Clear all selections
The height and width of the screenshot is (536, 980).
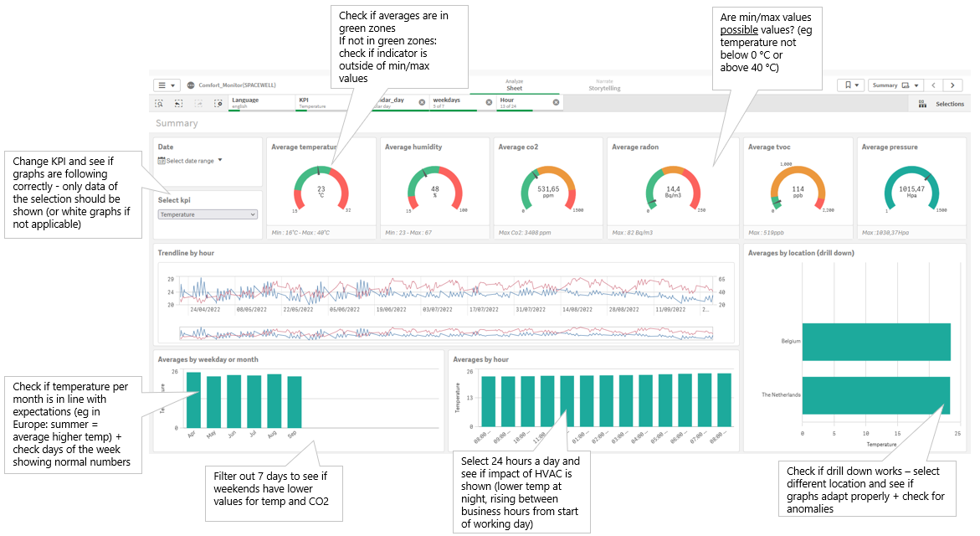click(x=218, y=103)
